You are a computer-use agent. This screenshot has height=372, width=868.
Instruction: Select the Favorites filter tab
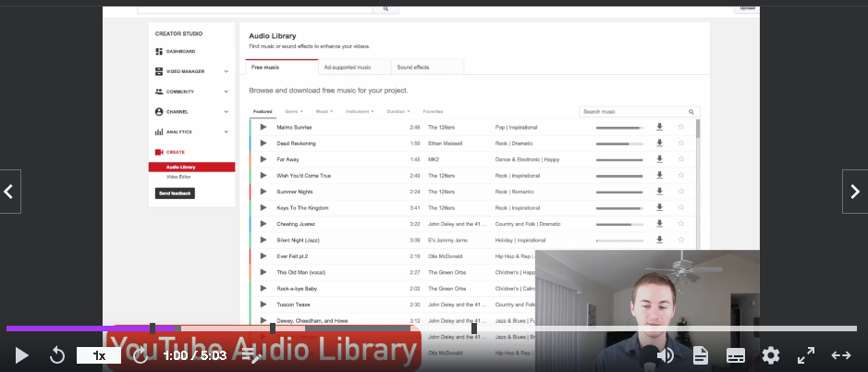coord(433,111)
